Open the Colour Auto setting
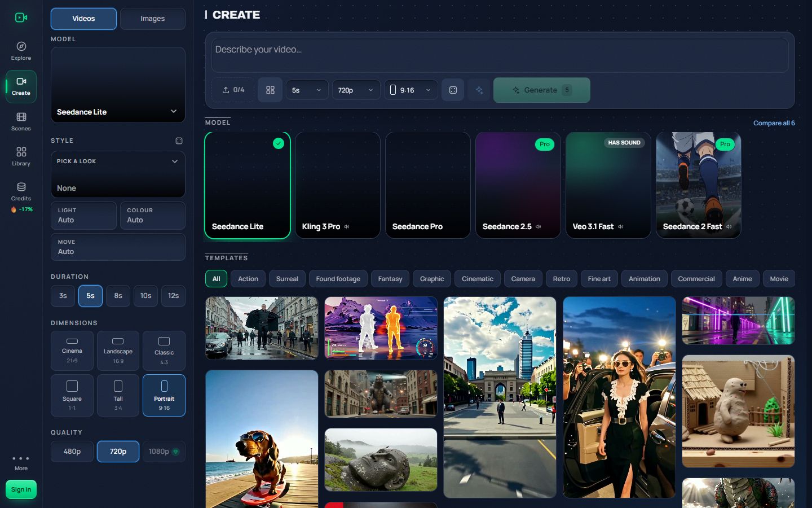812x508 pixels. pos(153,216)
